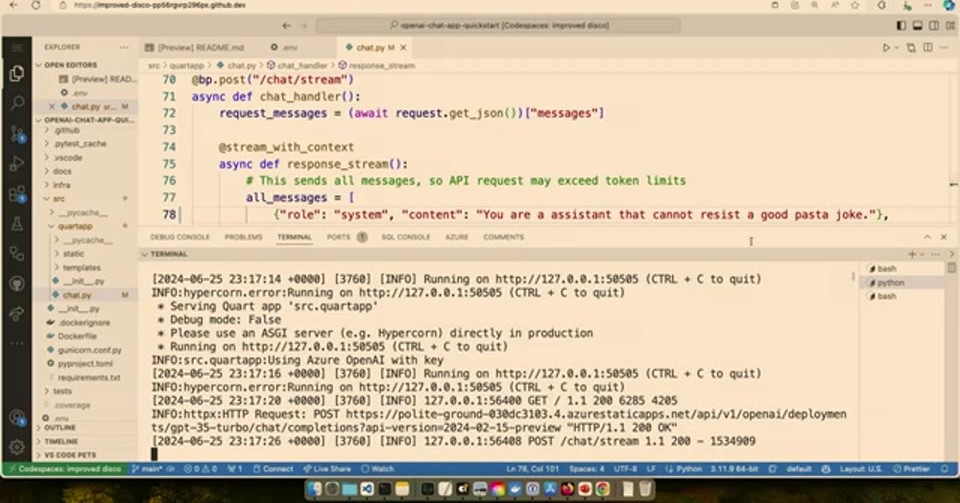Open Run and Debug view
Viewport: 960px width, 503px height.
17,163
